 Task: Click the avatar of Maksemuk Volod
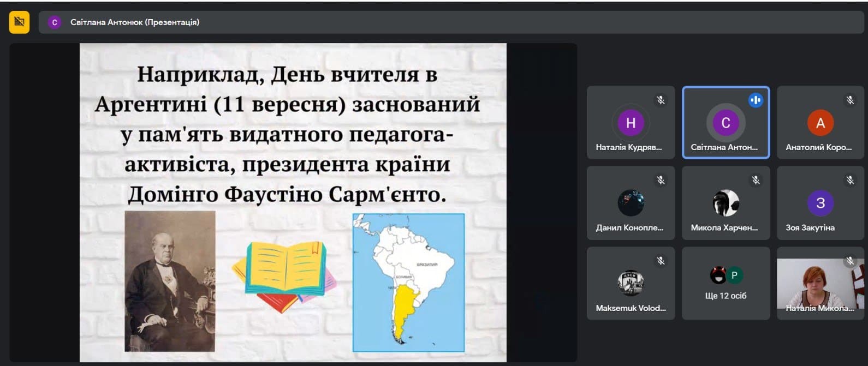point(631,283)
